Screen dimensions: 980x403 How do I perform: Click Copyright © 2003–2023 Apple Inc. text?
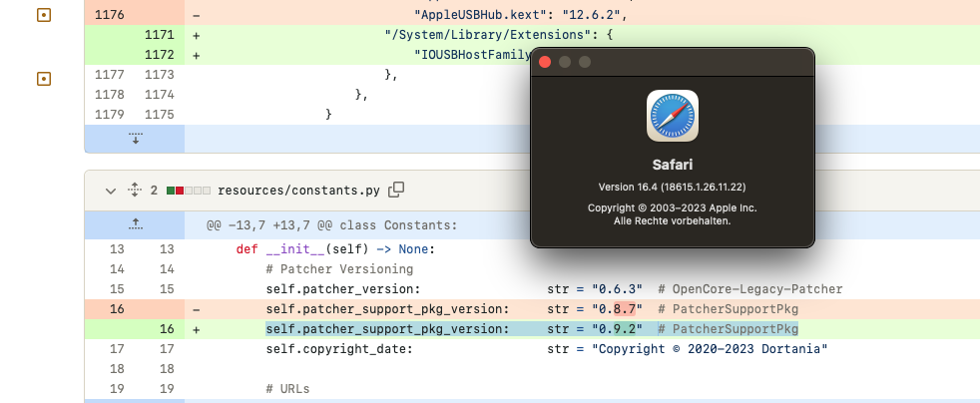tap(673, 208)
